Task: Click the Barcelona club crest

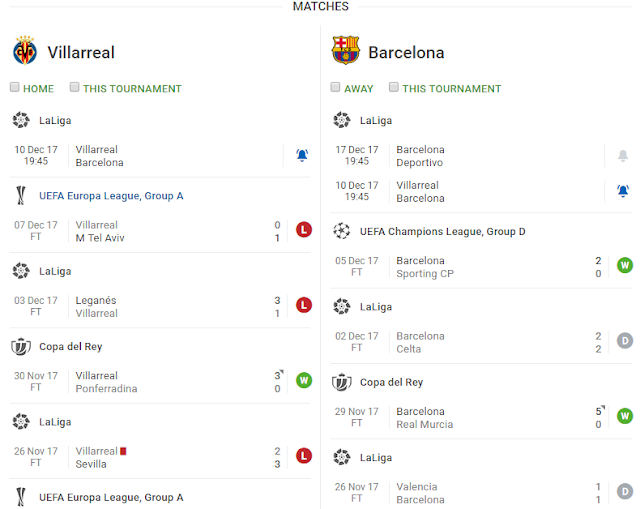Action: [345, 50]
